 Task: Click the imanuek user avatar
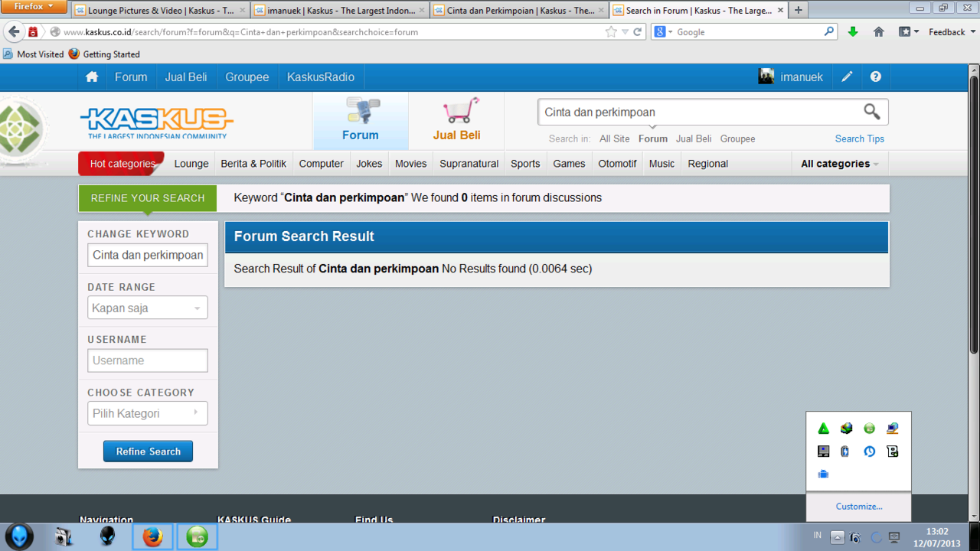[x=766, y=77]
